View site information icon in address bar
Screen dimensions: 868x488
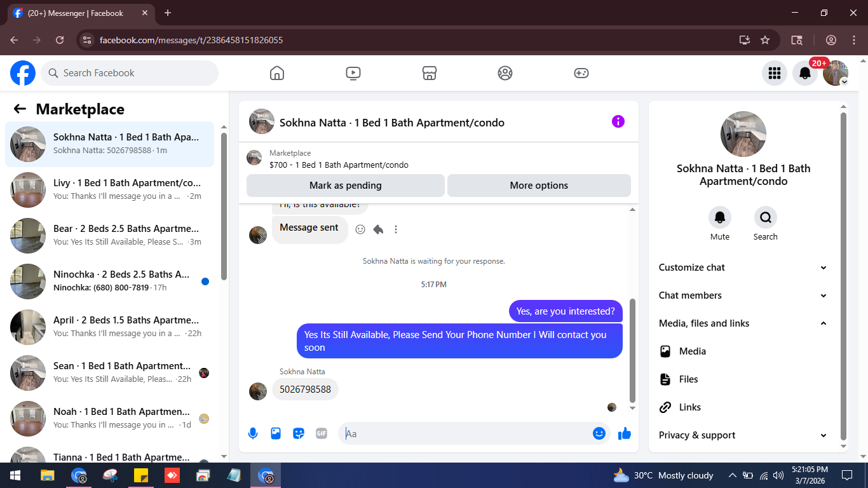click(x=88, y=40)
